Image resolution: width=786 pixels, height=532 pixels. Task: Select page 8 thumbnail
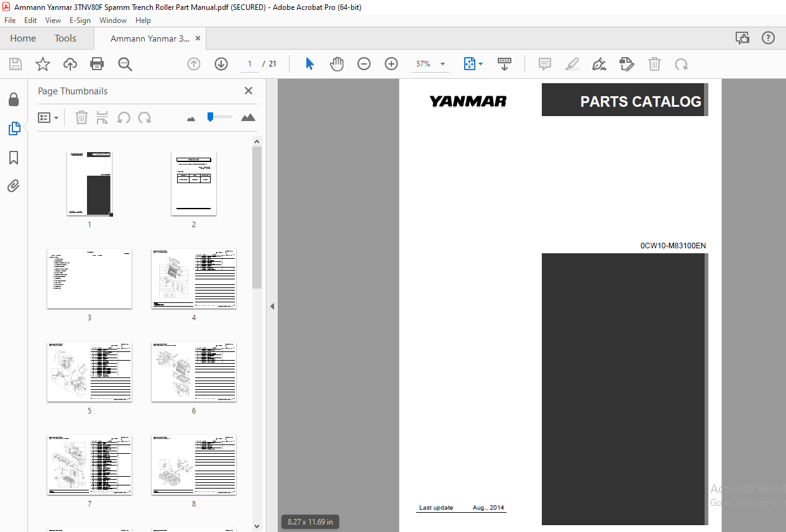point(194,465)
